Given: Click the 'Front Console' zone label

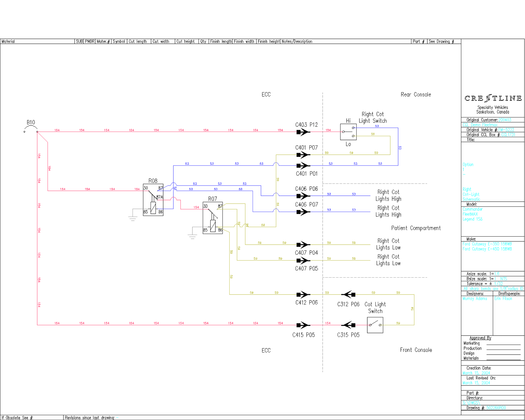Looking at the screenshot, I should 416,350.
